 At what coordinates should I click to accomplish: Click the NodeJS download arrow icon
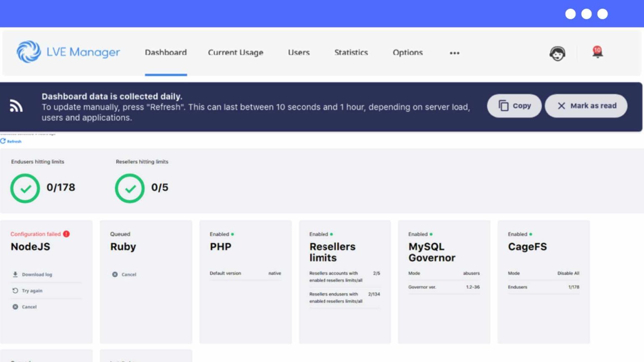click(x=15, y=274)
